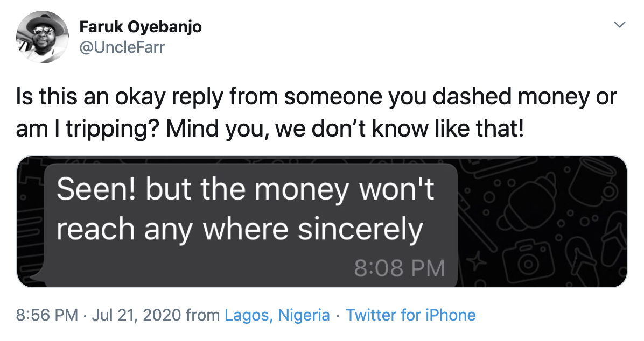Open the tweet options chevron menu
This screenshot has height=341, width=644.
coord(620,25)
